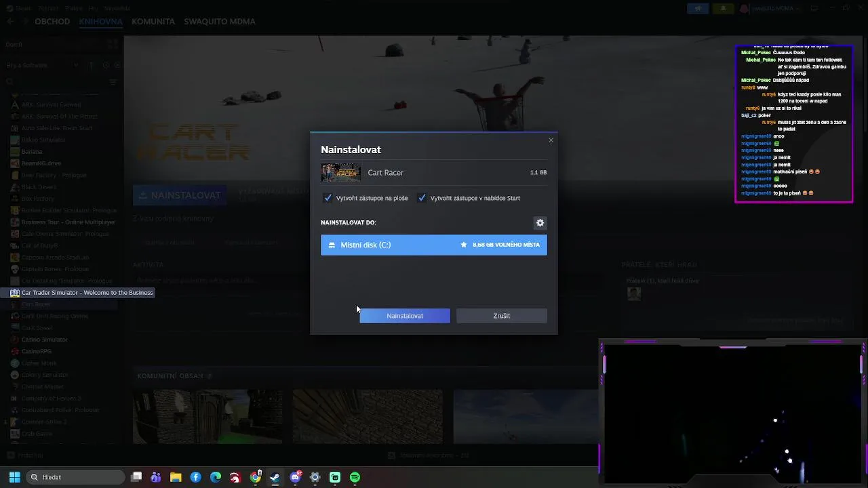
Task: Select Black Desert in the library
Action: click(x=39, y=187)
